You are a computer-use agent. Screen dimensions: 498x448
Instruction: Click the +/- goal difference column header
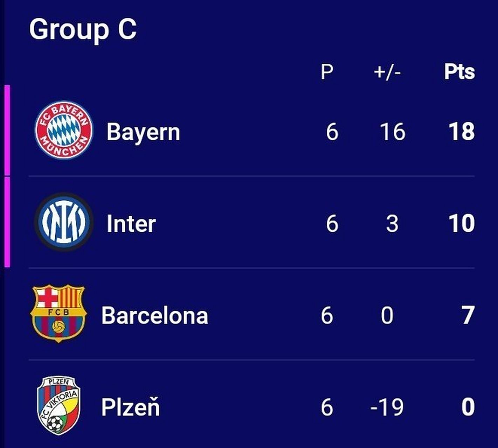[x=387, y=72]
